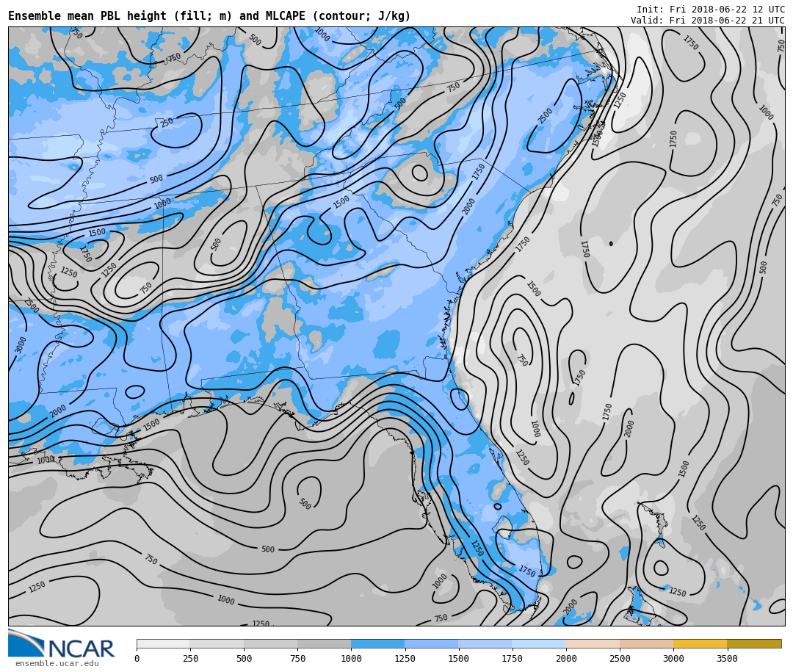Click the colorbar tick label '2500'
The height and width of the screenshot is (672, 793).
pos(620,658)
